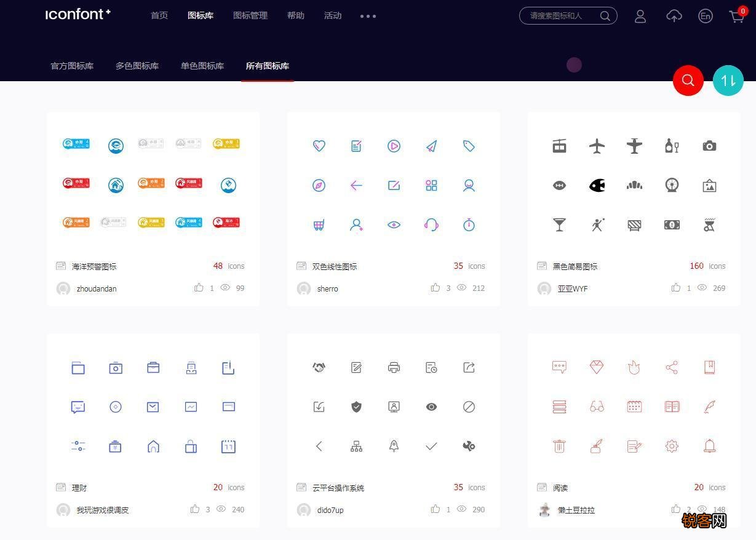The height and width of the screenshot is (540, 756).
Task: Click 亚亚WYF author avatar
Action: click(544, 288)
